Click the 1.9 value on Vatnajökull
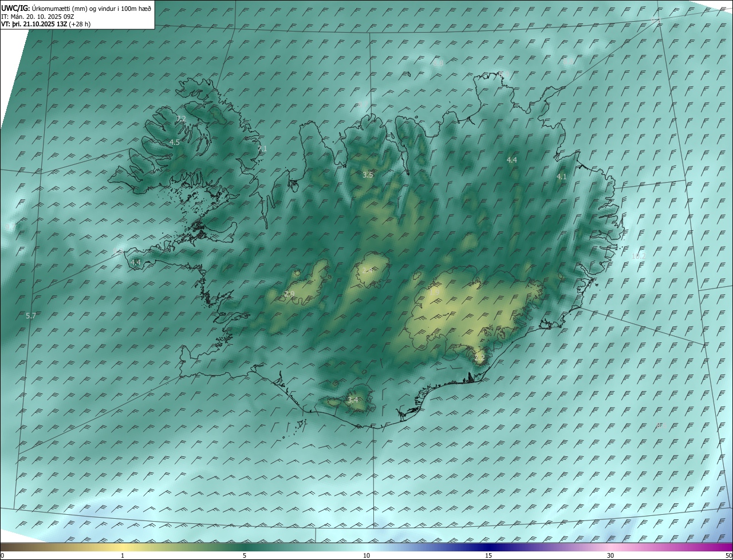This screenshot has width=733, height=560. pos(434,292)
